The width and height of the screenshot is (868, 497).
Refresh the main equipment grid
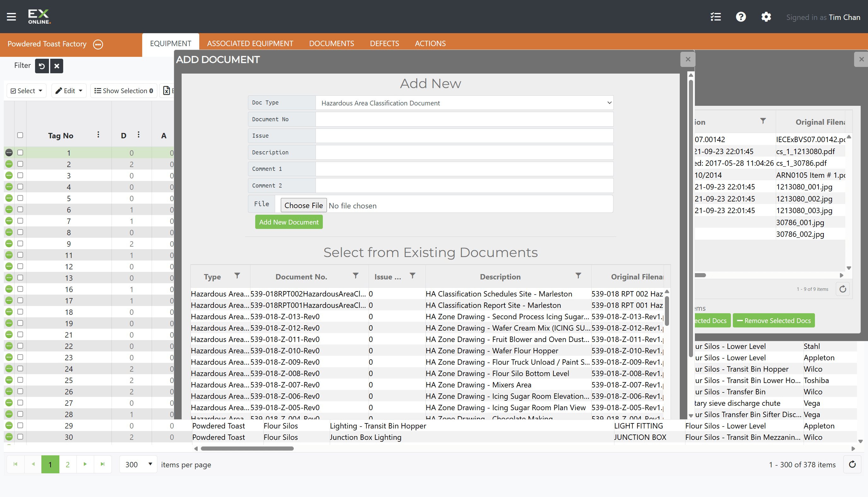[852, 464]
